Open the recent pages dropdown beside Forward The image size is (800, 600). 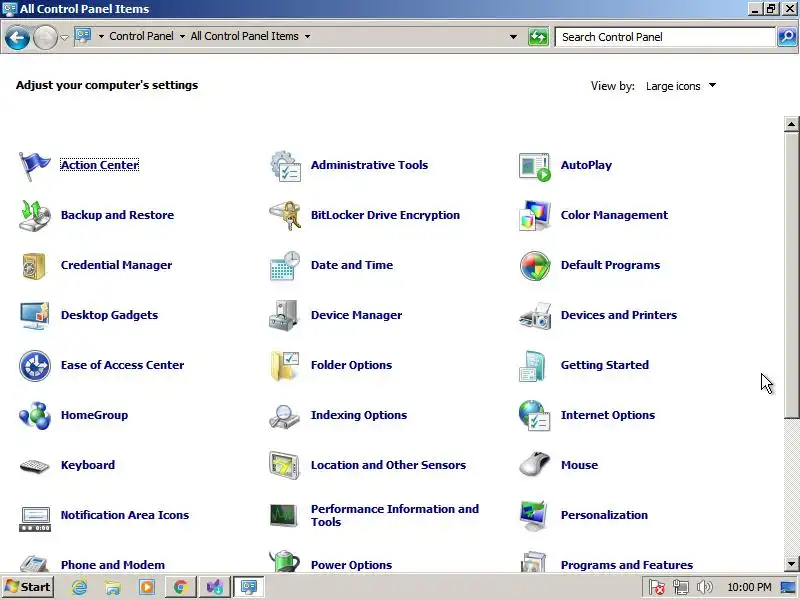coord(64,37)
